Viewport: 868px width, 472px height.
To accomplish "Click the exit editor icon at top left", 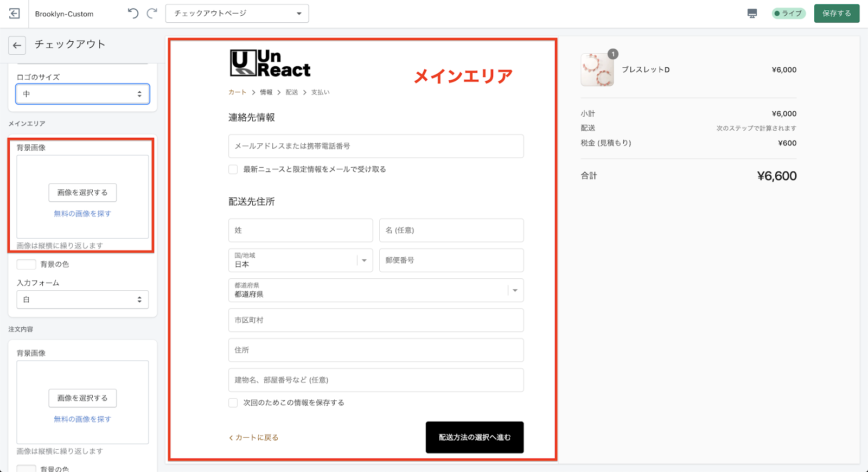I will click(x=15, y=14).
